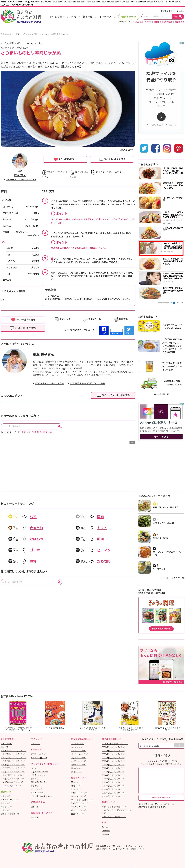Click the Instagram icon in sidebar

coord(167,148)
